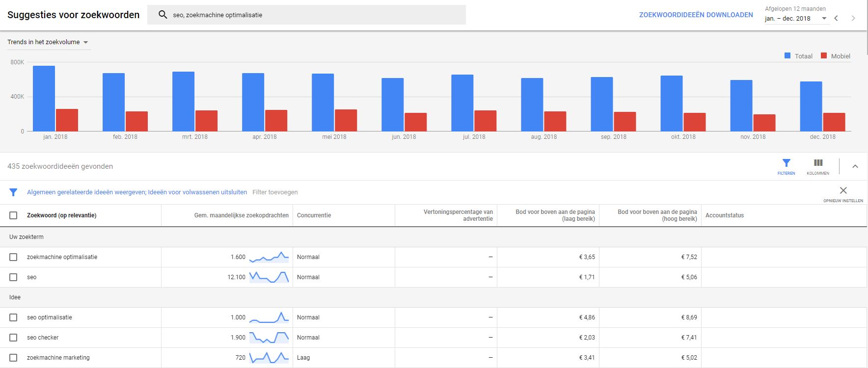Image resolution: width=868 pixels, height=368 pixels.
Task: Open the Kolommen columns icon
Action: click(x=818, y=166)
